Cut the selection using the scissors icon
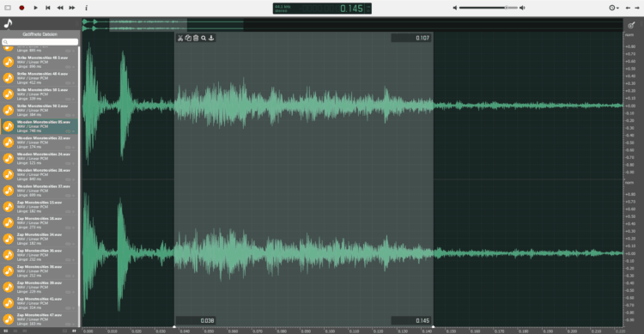This screenshot has width=644, height=334. (180, 38)
